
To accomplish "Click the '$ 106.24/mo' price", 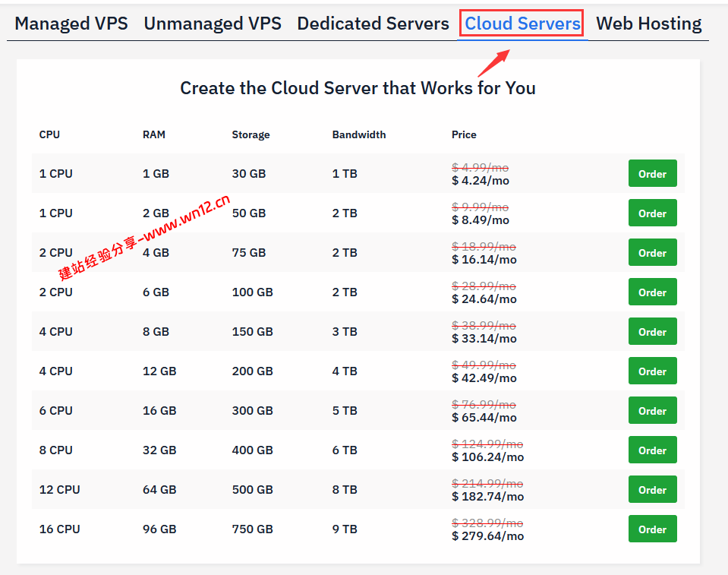I will click(x=487, y=457).
